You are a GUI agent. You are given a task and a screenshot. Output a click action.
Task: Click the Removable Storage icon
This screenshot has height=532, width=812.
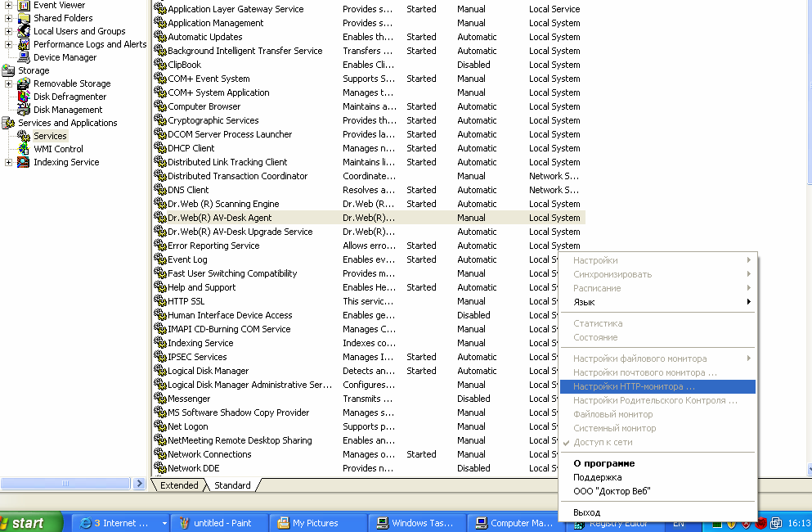(x=24, y=83)
